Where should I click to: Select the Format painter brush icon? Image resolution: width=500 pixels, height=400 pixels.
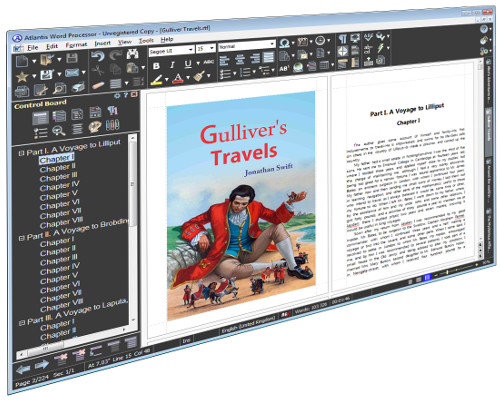tap(199, 76)
